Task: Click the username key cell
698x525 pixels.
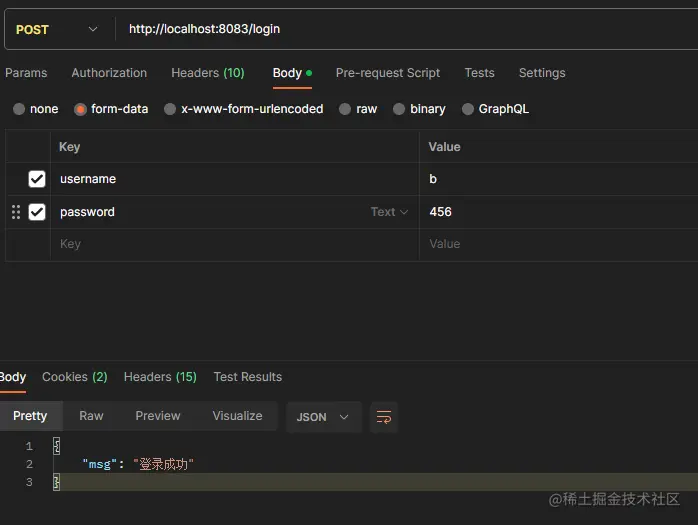Action: 235,179
